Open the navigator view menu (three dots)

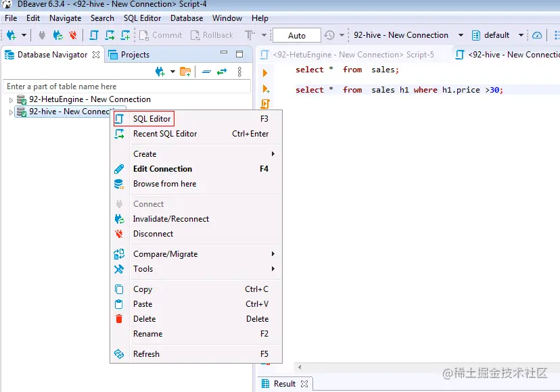(x=239, y=72)
